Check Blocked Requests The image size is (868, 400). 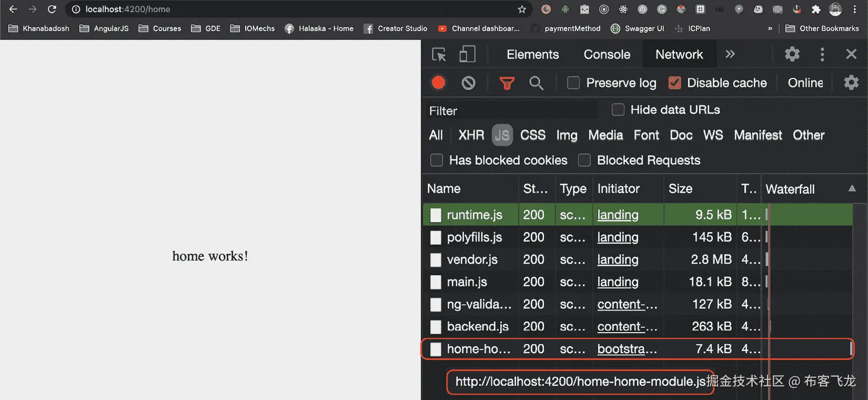(x=584, y=160)
